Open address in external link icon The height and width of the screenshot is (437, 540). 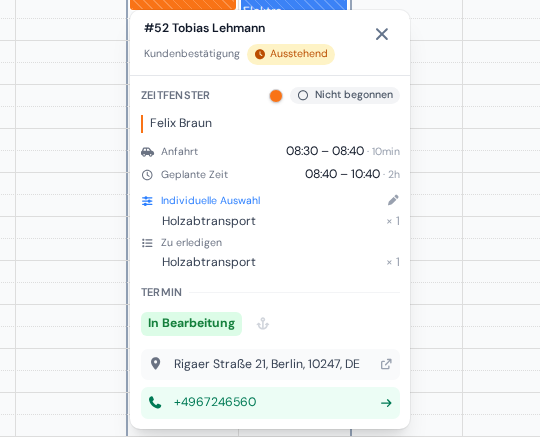pos(386,364)
